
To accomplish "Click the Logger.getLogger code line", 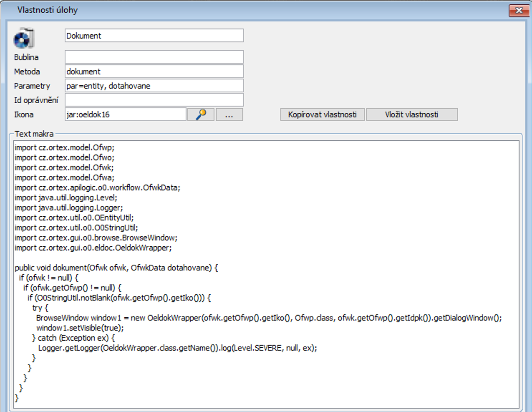I will point(177,348).
